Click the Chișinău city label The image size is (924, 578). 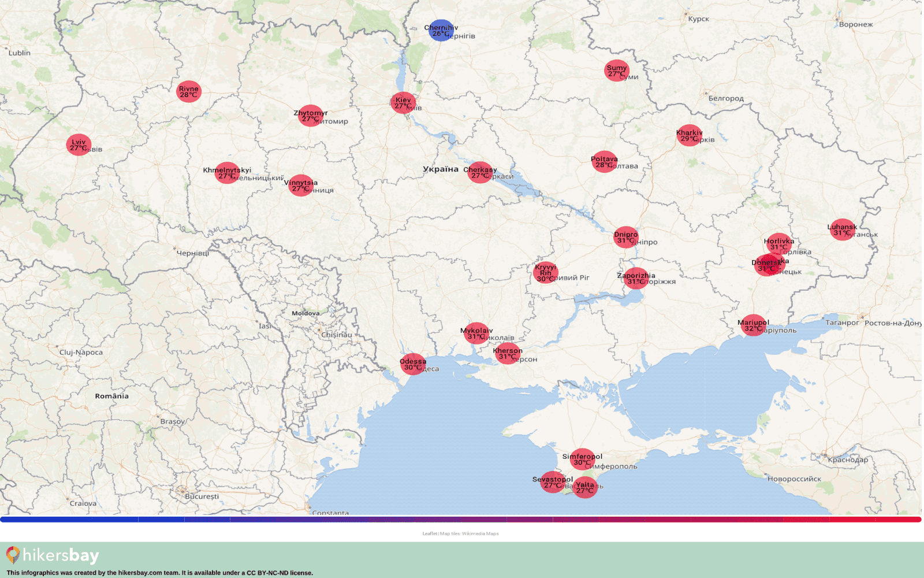coord(336,335)
